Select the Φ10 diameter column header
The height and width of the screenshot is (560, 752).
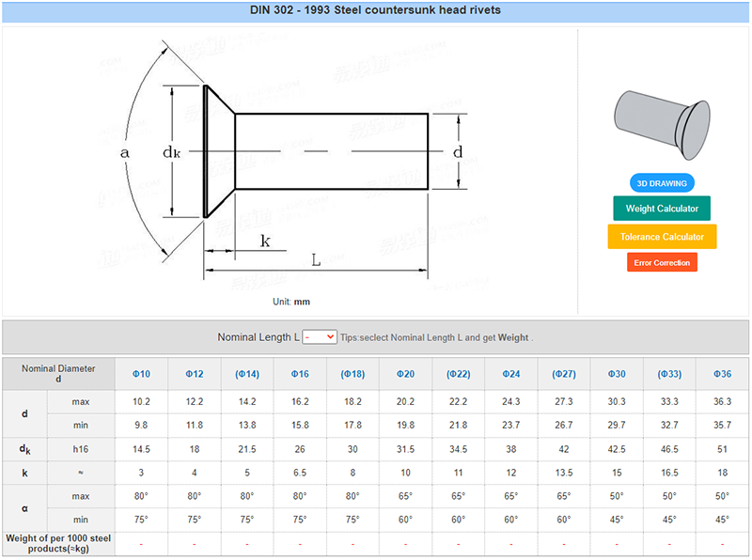[142, 374]
